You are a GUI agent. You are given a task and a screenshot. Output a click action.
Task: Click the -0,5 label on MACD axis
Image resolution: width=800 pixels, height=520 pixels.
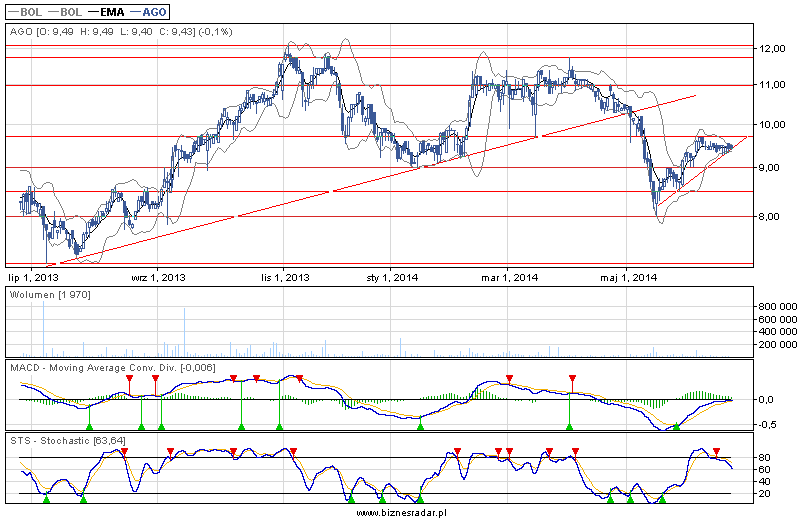tap(767, 425)
